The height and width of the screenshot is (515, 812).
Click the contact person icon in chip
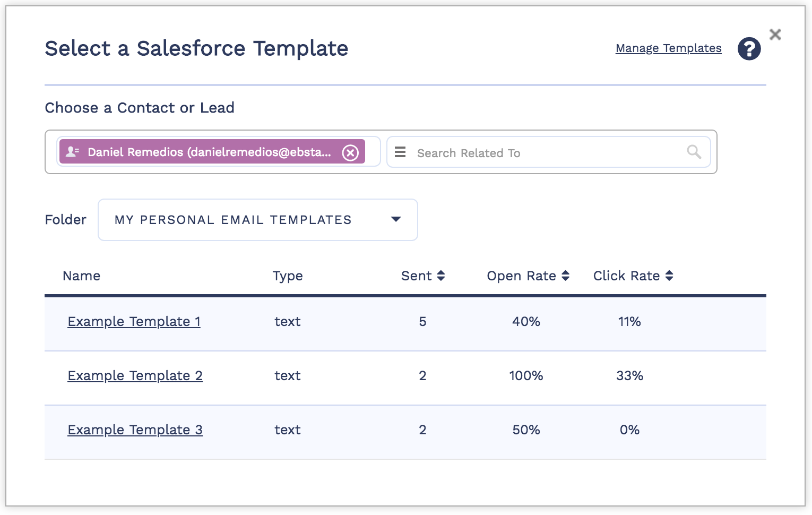tap(72, 152)
